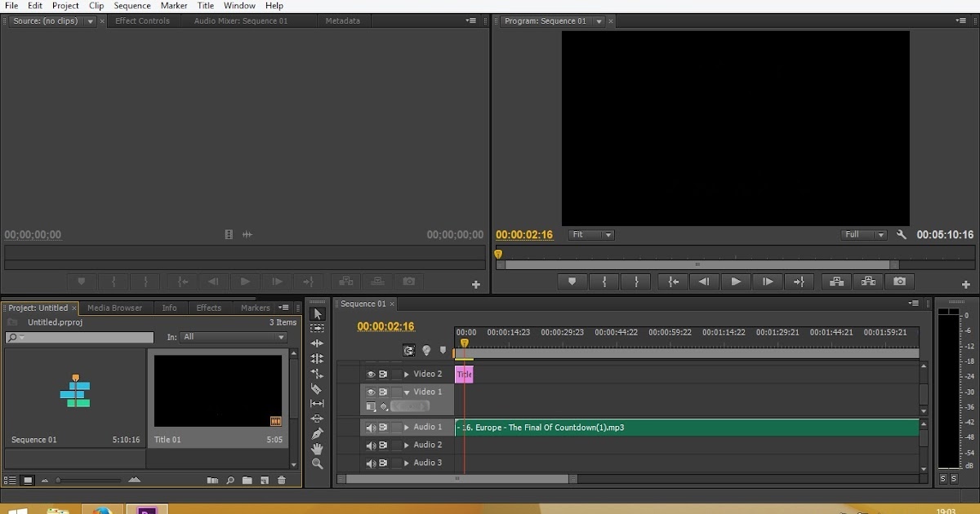Mute the Audio 1 track
The height and width of the screenshot is (514, 980).
point(370,428)
